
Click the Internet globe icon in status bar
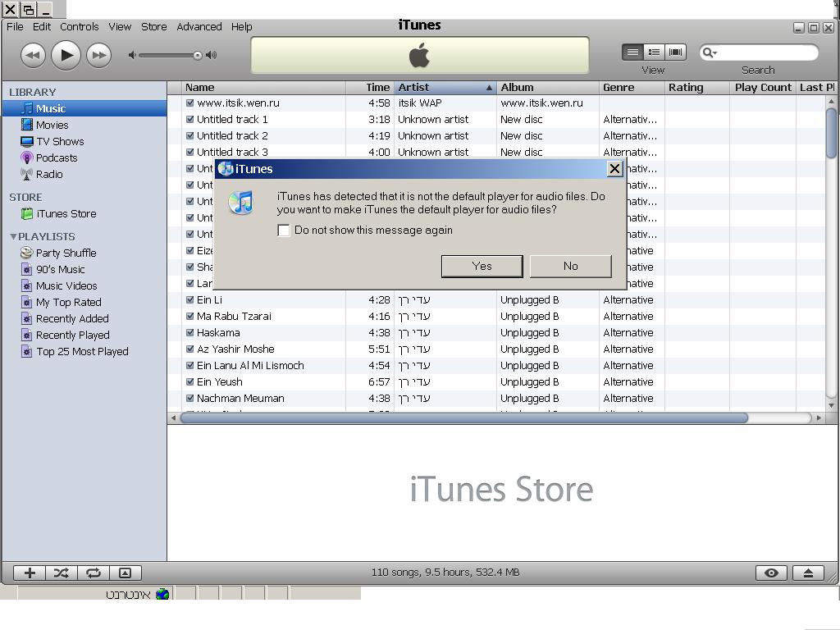tap(162, 594)
